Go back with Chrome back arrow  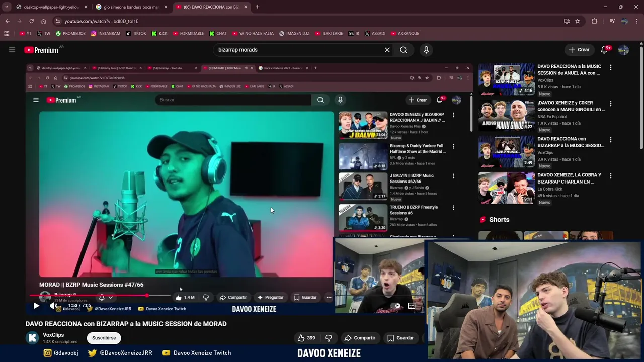coord(7,21)
